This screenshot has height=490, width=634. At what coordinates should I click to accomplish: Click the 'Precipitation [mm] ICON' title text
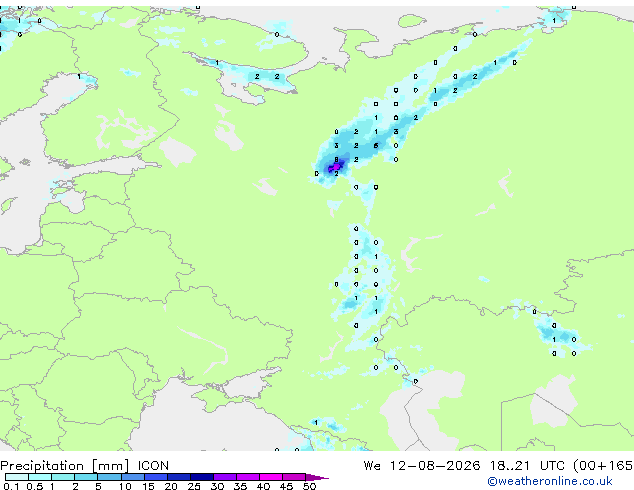pos(85,466)
